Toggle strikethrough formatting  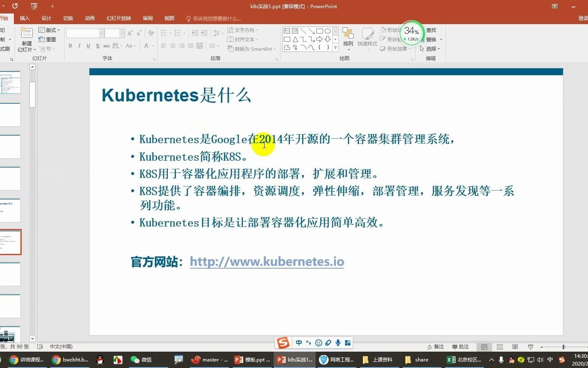(107, 46)
